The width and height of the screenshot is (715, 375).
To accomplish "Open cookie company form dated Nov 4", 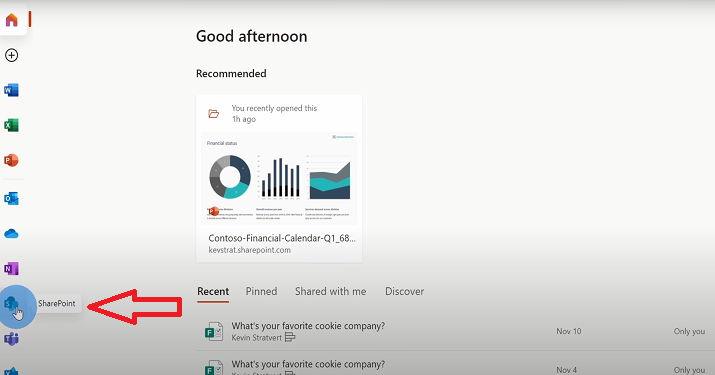I will coord(308,364).
